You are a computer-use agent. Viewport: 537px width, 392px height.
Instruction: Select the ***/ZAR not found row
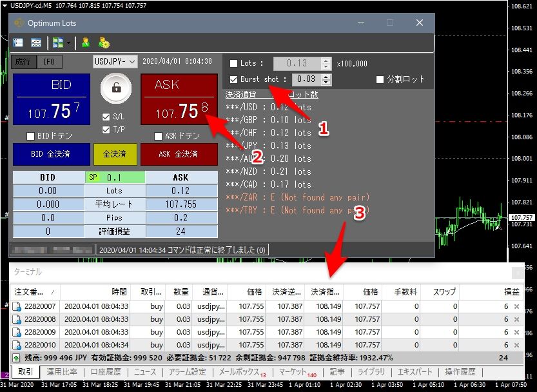[298, 197]
